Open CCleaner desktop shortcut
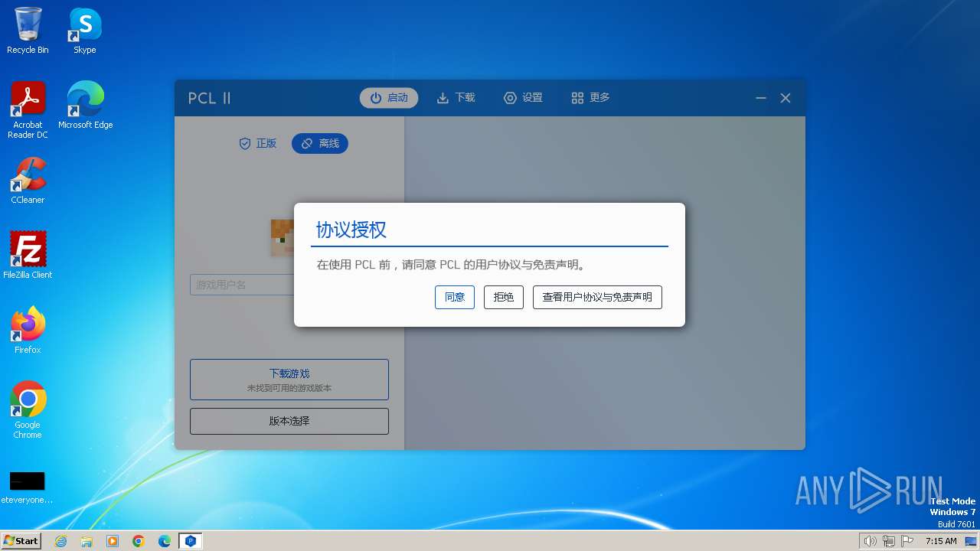 (x=28, y=181)
